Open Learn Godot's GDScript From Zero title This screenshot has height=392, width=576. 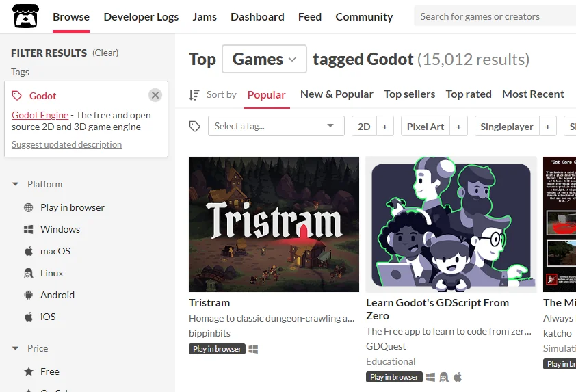click(438, 309)
